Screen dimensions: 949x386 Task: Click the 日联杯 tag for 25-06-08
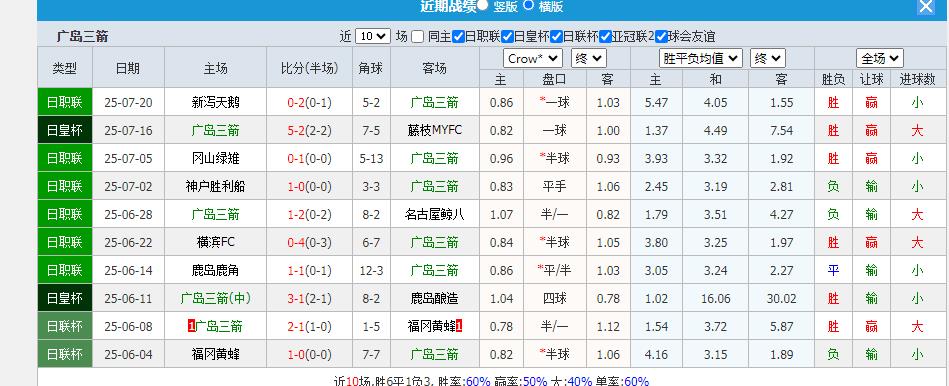pyautogui.click(x=64, y=327)
